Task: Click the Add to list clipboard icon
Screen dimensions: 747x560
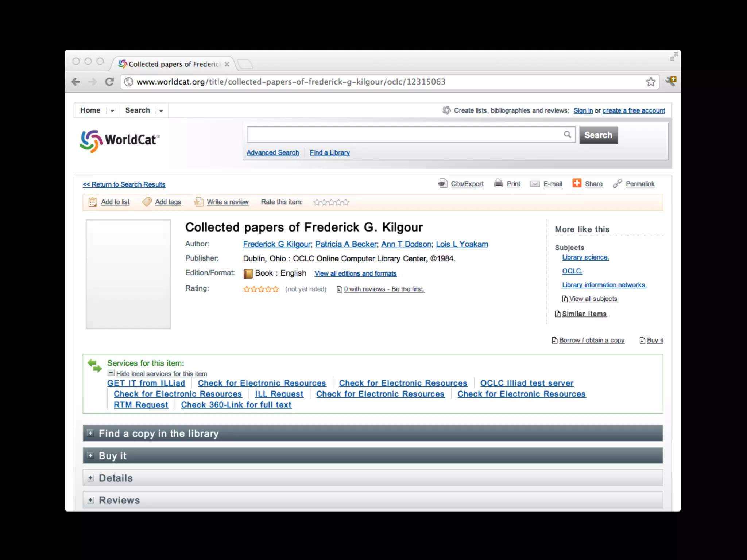Action: (93, 202)
